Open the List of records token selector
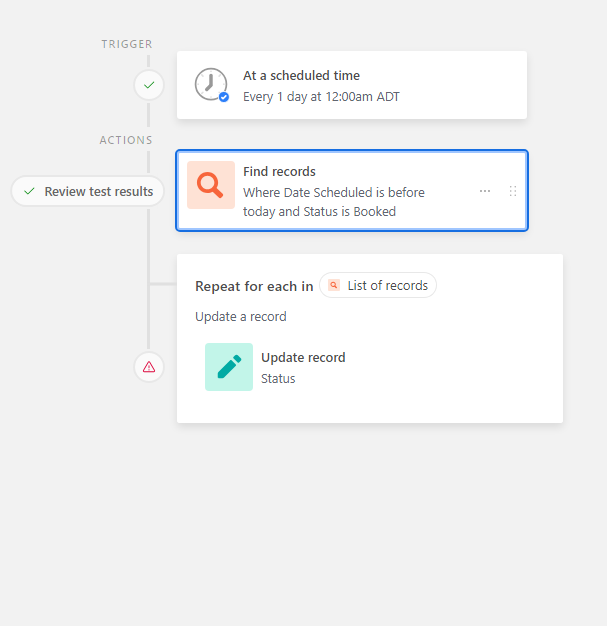This screenshot has width=607, height=626. 378,285
